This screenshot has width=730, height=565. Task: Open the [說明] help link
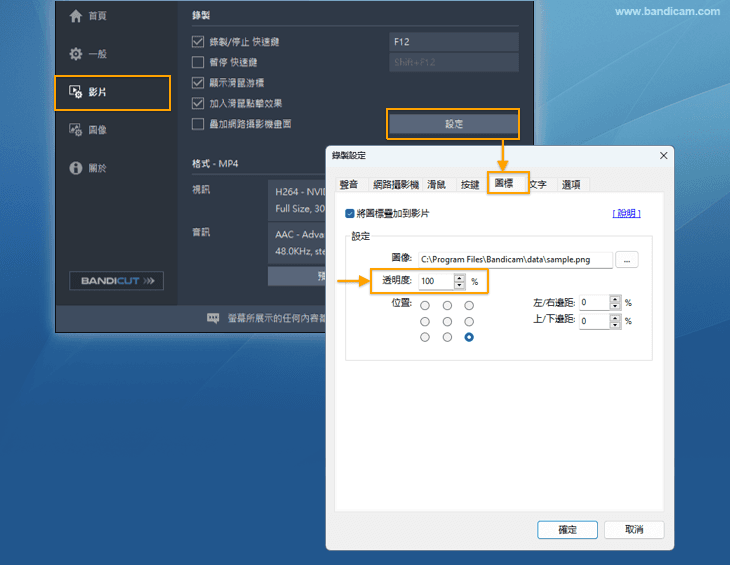tap(626, 213)
